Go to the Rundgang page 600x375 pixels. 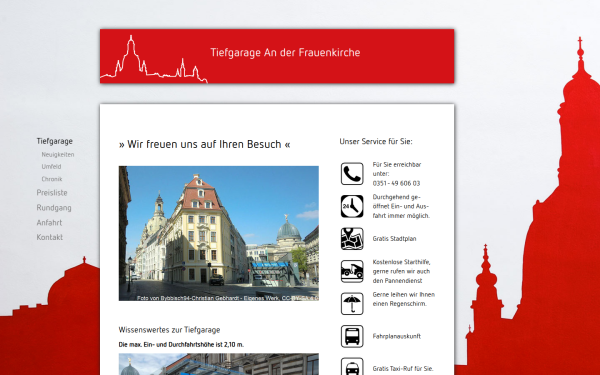pyautogui.click(x=54, y=208)
